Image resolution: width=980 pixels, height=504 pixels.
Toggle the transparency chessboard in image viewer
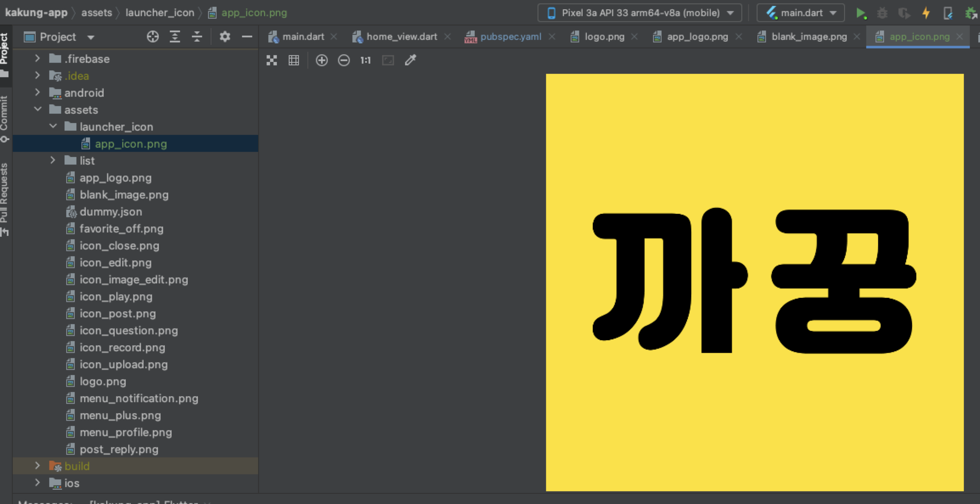pyautogui.click(x=272, y=61)
